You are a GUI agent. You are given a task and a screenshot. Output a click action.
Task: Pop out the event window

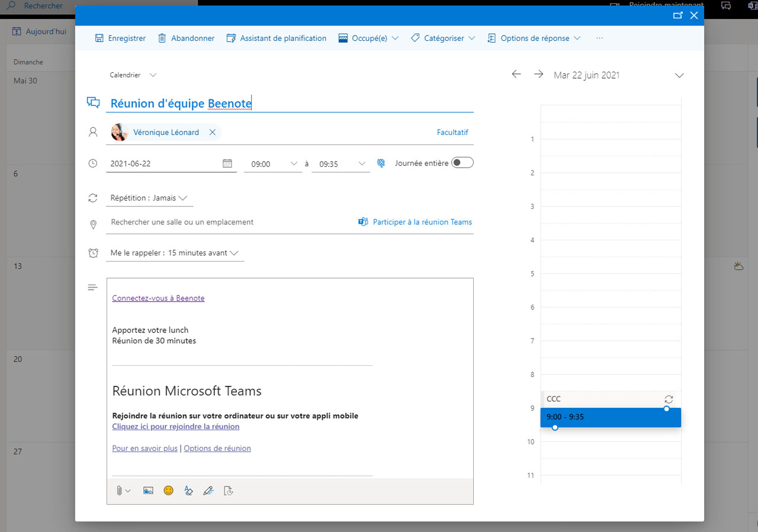tap(678, 15)
